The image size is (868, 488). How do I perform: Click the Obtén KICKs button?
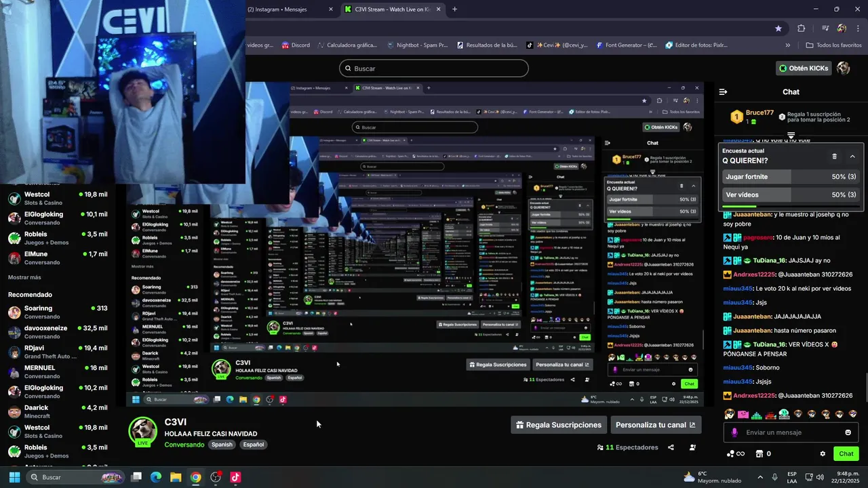804,68
